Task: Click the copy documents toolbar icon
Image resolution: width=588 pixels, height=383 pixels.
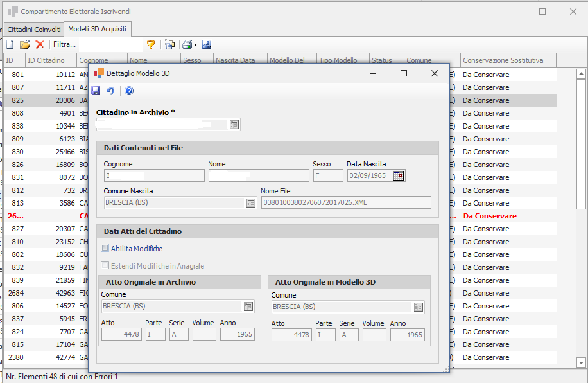Action: [x=170, y=44]
